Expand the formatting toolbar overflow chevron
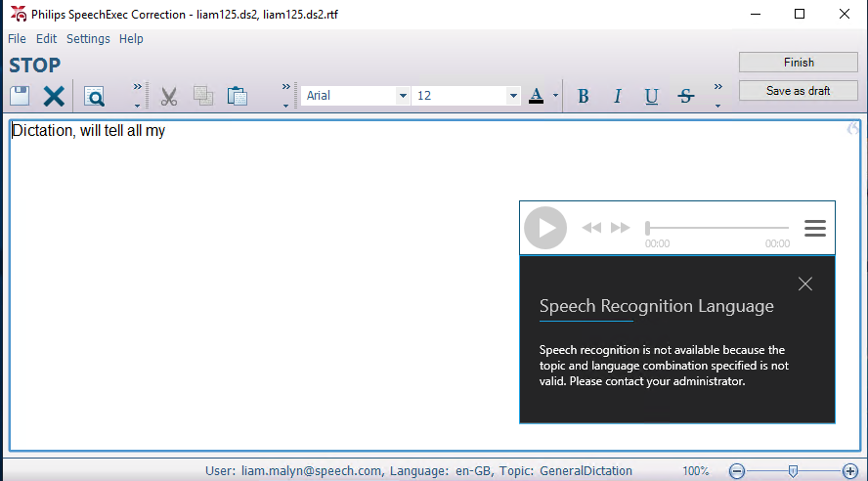This screenshot has width=868, height=481. coord(718,95)
